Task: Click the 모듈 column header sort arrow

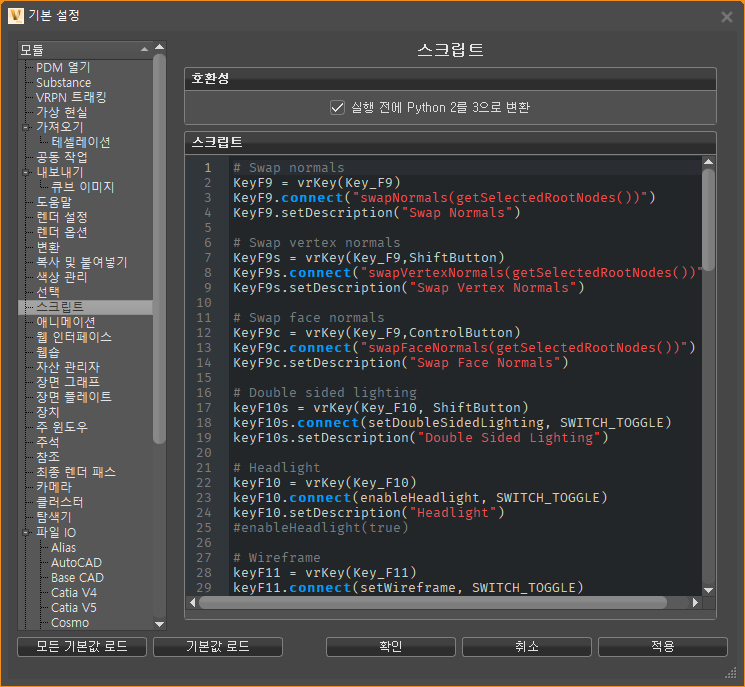Action: click(144, 49)
